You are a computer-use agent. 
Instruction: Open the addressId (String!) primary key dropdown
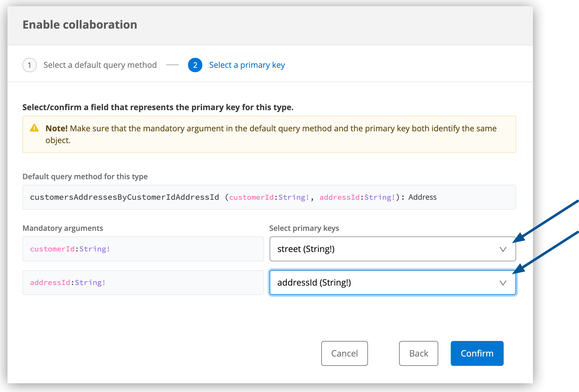tap(386, 283)
